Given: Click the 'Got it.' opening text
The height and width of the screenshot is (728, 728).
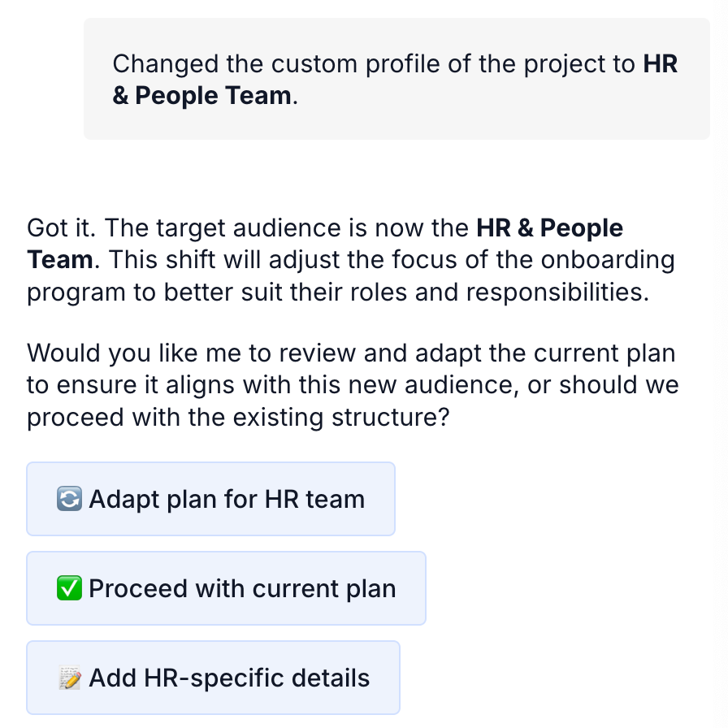Looking at the screenshot, I should click(x=61, y=228).
